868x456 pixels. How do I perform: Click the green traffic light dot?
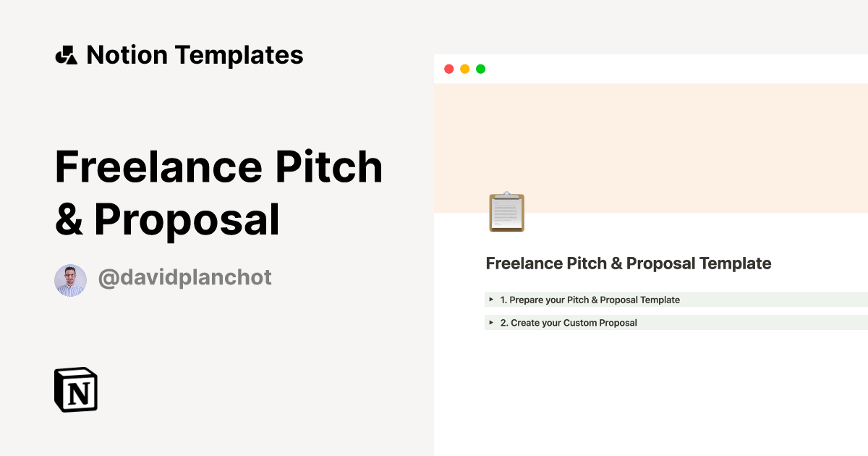pyautogui.click(x=479, y=69)
